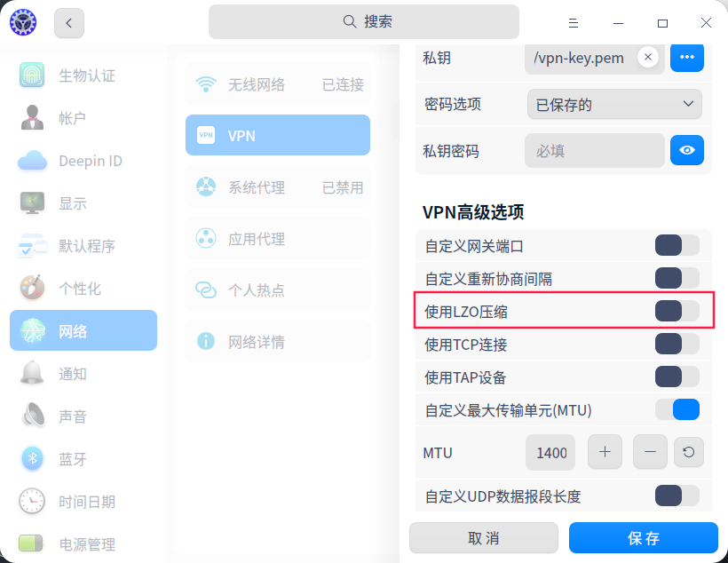The height and width of the screenshot is (563, 728).
Task: Increase MTU value with plus stepper
Action: [x=605, y=452]
